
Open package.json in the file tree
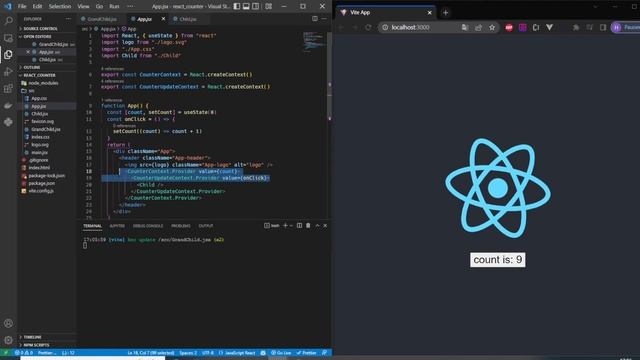[42, 183]
